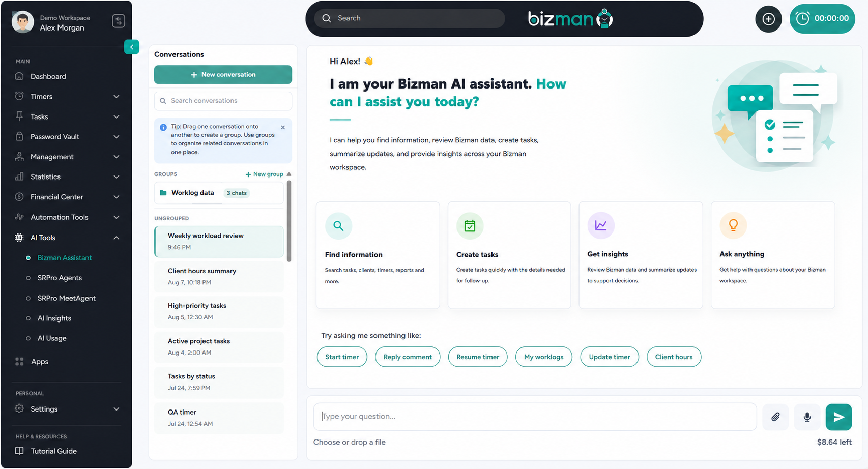Click the microphone voice input icon

[x=807, y=417]
